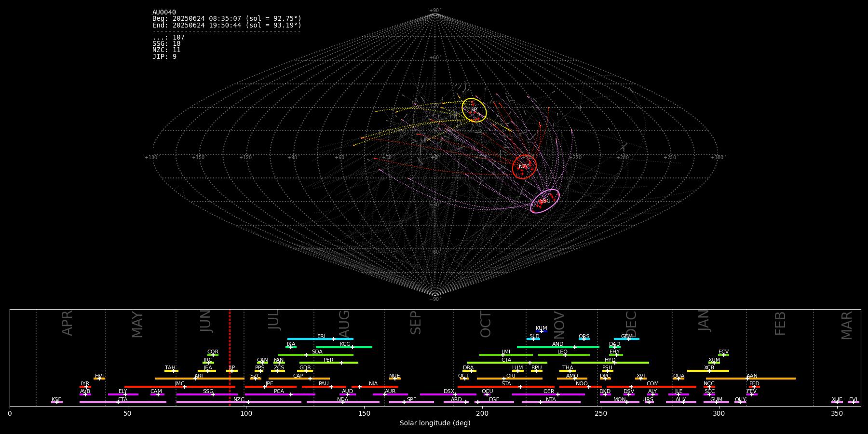Click the +90° label at the map top
Screen dimensions: 868x434
click(434, 11)
